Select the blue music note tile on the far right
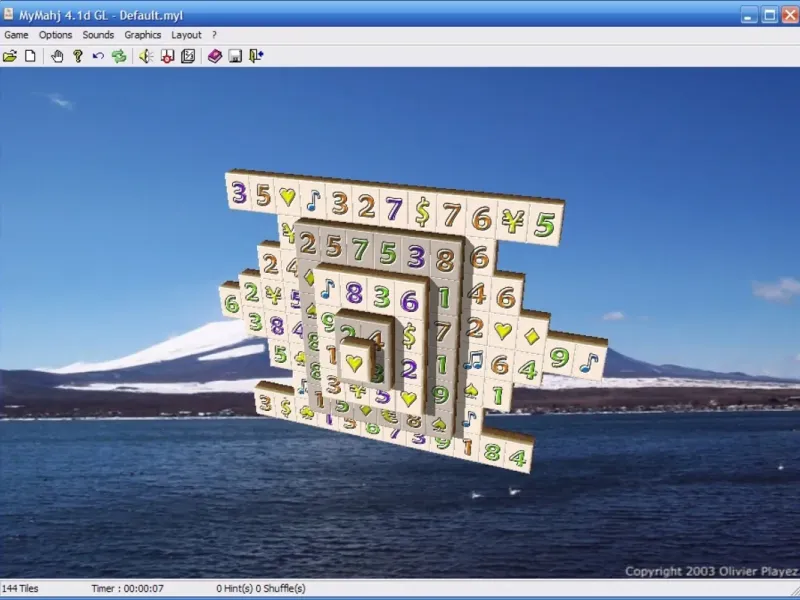This screenshot has height=600, width=800. click(589, 362)
